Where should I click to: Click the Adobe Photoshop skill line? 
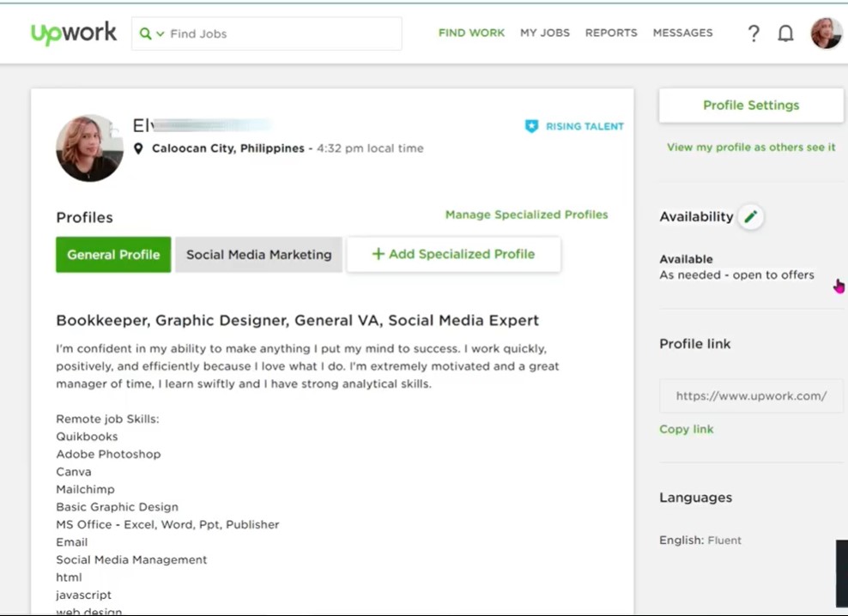click(108, 455)
